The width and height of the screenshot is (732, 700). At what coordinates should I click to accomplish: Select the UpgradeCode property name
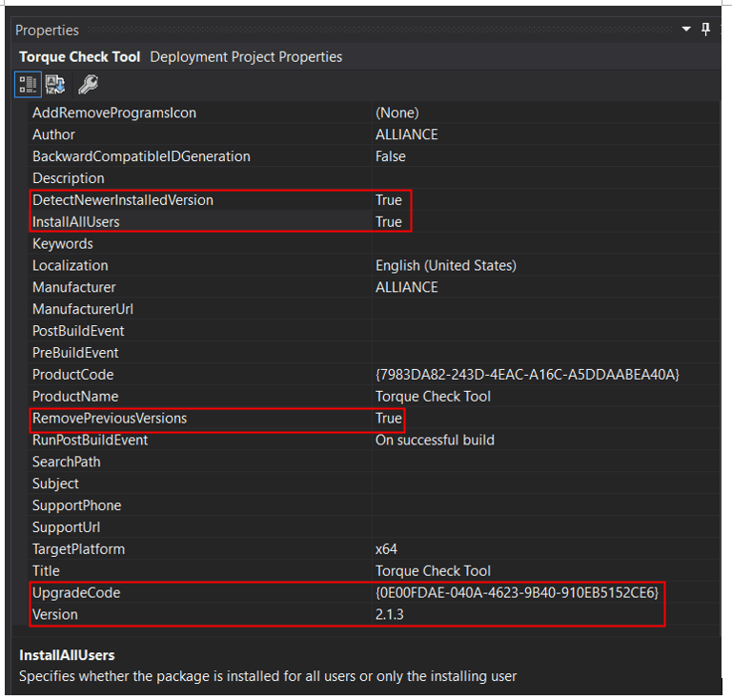[76, 593]
